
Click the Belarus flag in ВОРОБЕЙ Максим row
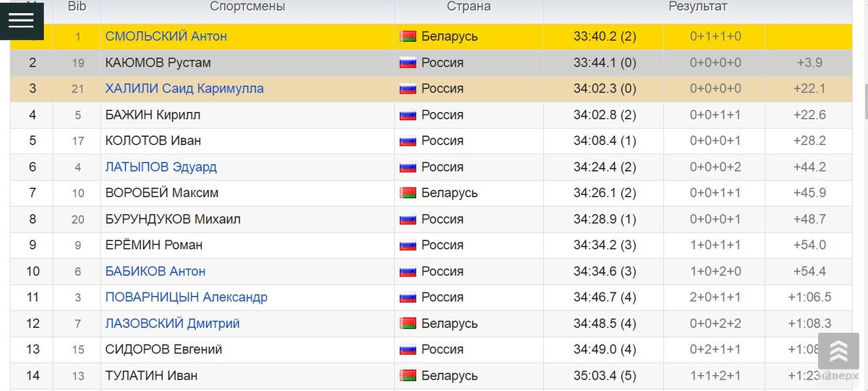(x=408, y=193)
